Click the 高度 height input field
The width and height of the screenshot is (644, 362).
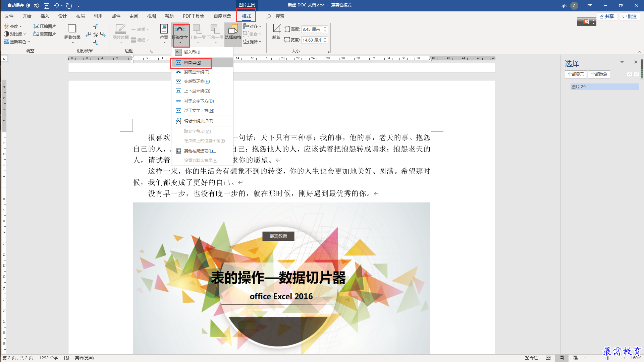[312, 29]
